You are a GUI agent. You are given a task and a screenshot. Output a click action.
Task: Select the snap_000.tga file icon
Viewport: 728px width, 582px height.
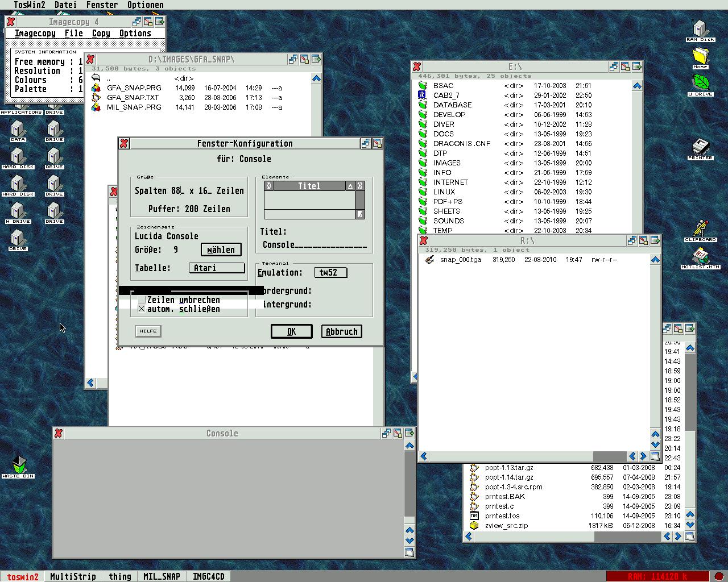[430, 260]
